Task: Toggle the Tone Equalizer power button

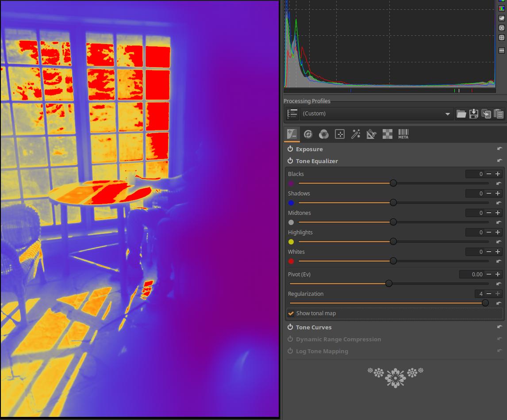Action: click(x=290, y=161)
